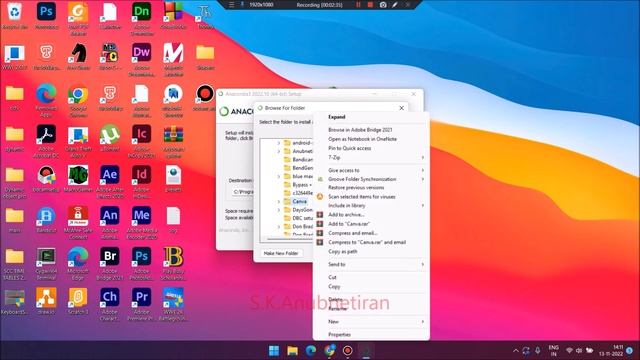Activate the pencil drawing tool in recorder bar
The width and height of the screenshot is (640, 360).
point(395,5)
